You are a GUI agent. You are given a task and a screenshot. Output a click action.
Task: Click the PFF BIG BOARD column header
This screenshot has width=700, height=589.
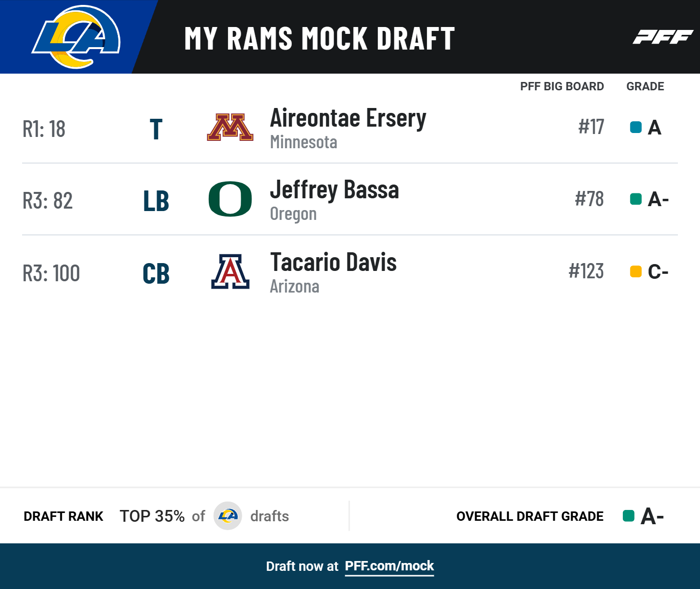[561, 86]
